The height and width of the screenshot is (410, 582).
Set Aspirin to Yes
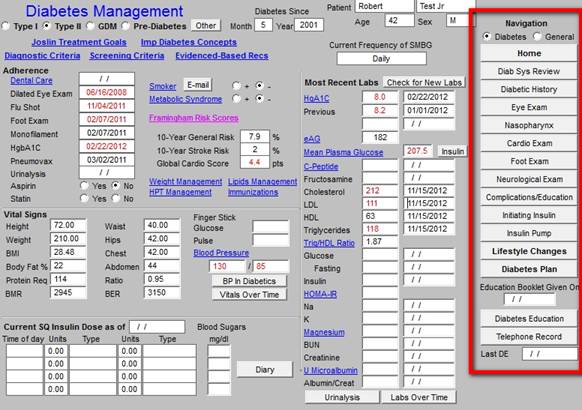click(85, 186)
